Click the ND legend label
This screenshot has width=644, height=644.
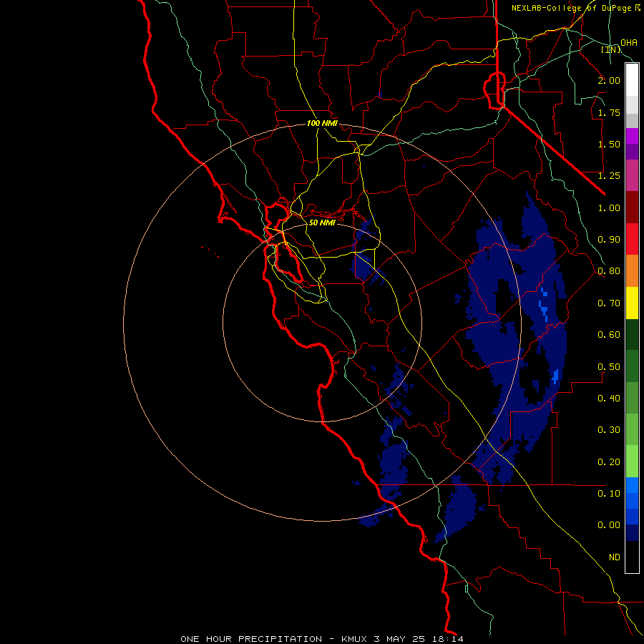[615, 557]
